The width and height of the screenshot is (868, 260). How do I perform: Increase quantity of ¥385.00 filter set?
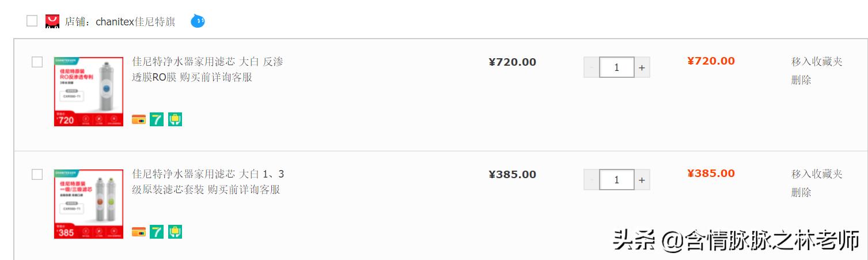point(642,180)
